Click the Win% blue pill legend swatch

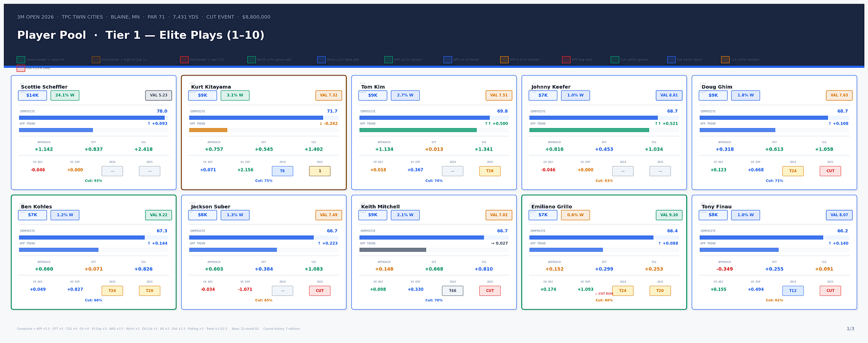point(321,60)
